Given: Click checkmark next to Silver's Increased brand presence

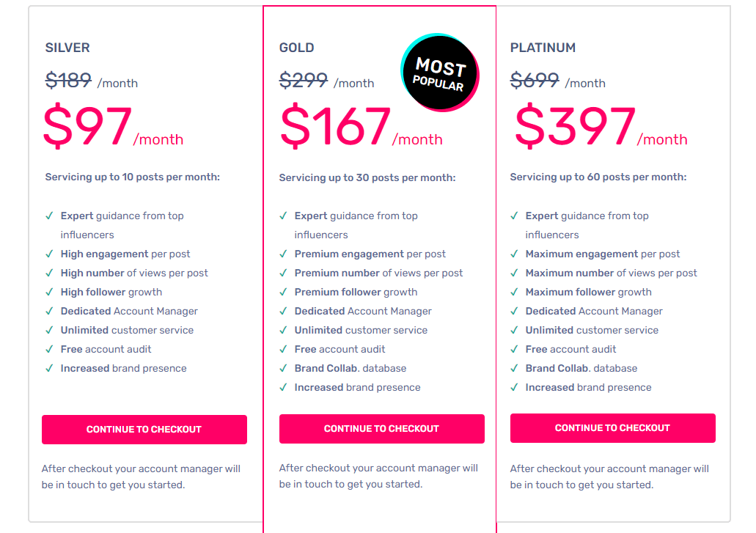Looking at the screenshot, I should pos(49,368).
